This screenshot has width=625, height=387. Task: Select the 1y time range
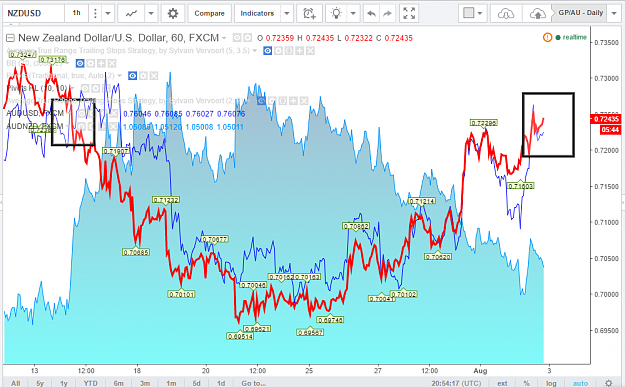pyautogui.click(x=64, y=383)
